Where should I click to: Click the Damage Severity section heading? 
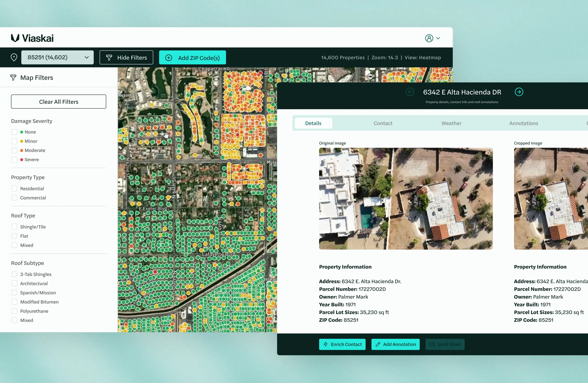point(32,121)
